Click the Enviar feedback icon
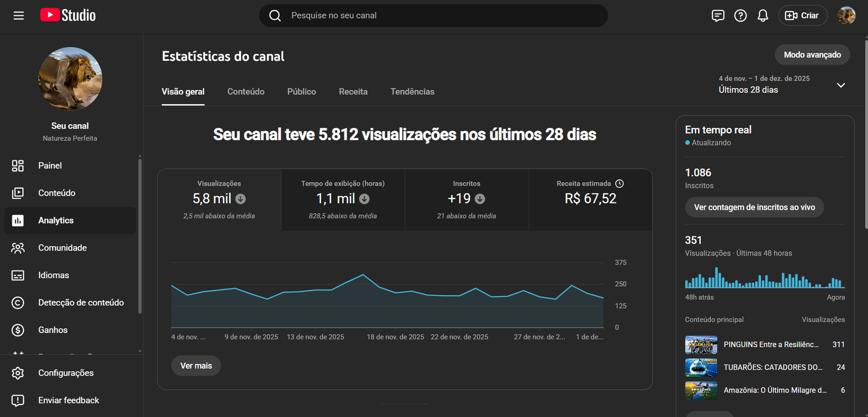 (x=18, y=400)
